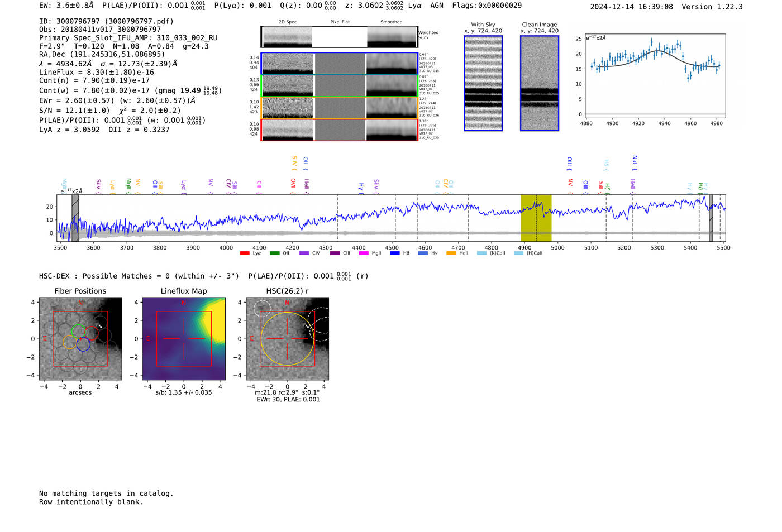The image size is (782, 532).
Task: Select the CIV legend color swatch
Action: pos(304,253)
